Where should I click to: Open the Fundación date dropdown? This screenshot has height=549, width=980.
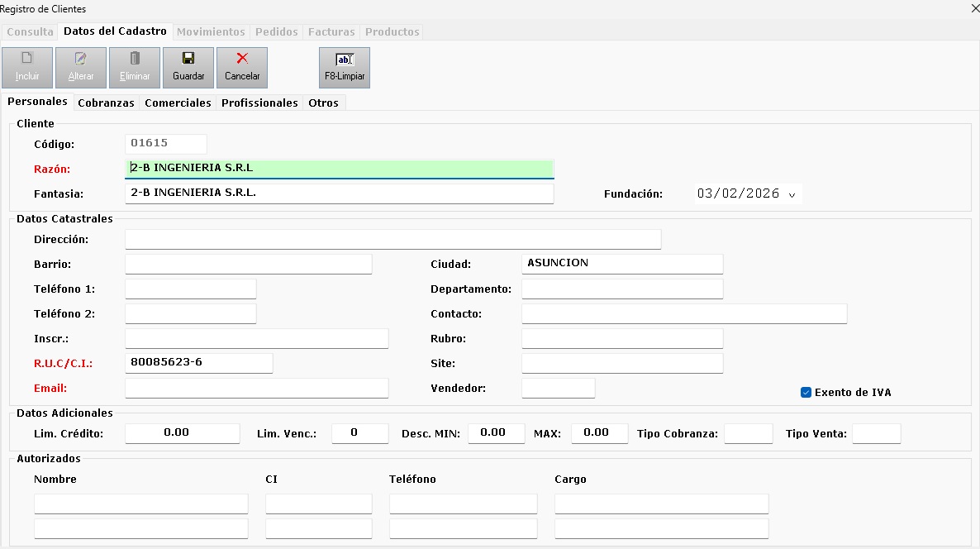[x=791, y=193]
